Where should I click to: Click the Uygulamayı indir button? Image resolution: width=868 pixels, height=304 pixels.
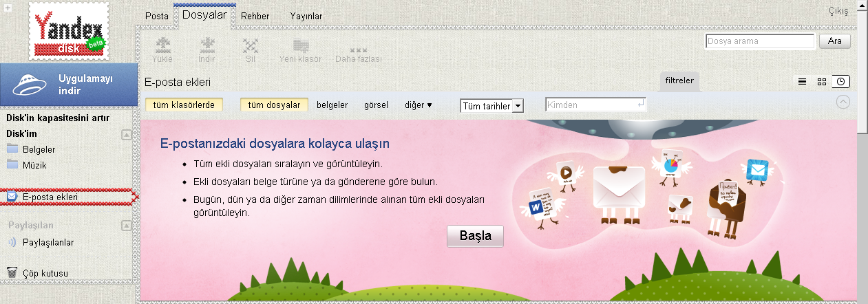(68, 85)
